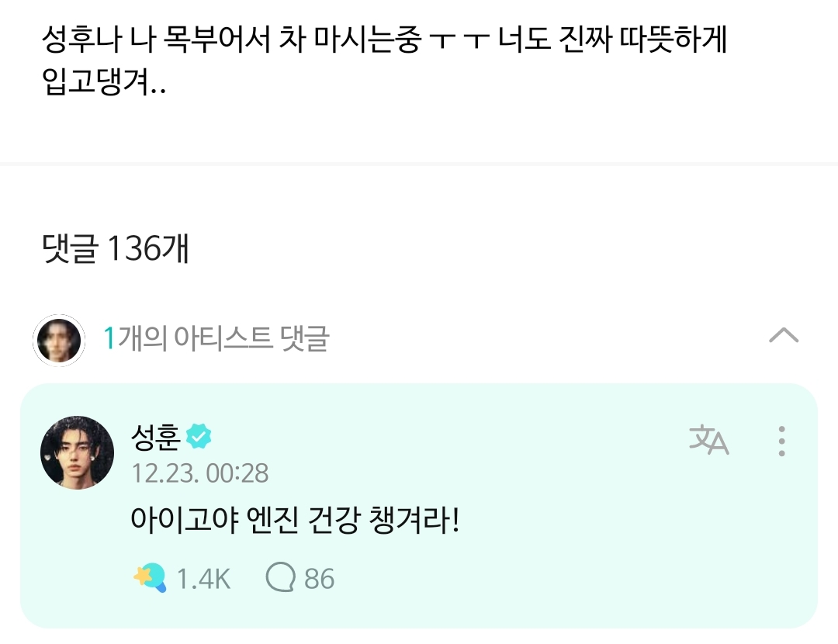Click the 12.23. 00:28 timestamp
The width and height of the screenshot is (838, 644).
(200, 473)
